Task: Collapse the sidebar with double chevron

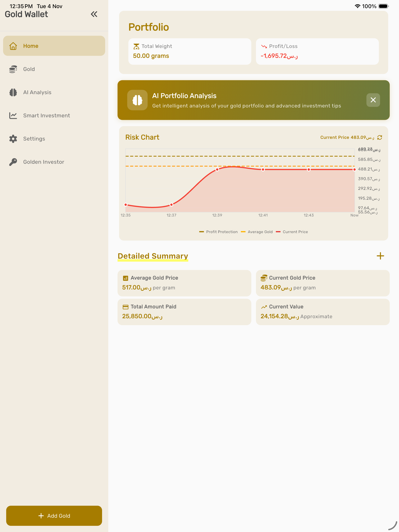Action: (94, 14)
